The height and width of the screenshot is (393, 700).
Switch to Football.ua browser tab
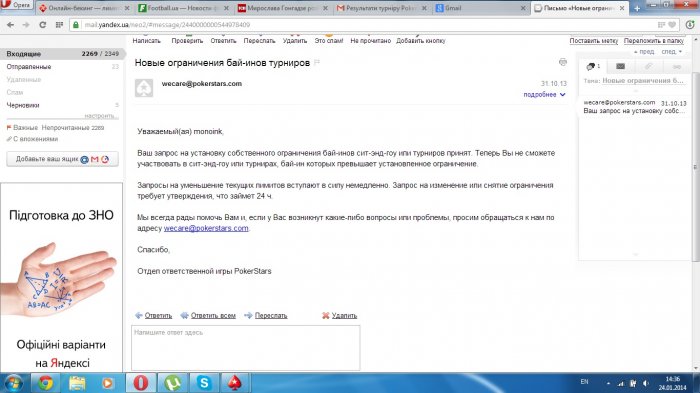(x=183, y=8)
